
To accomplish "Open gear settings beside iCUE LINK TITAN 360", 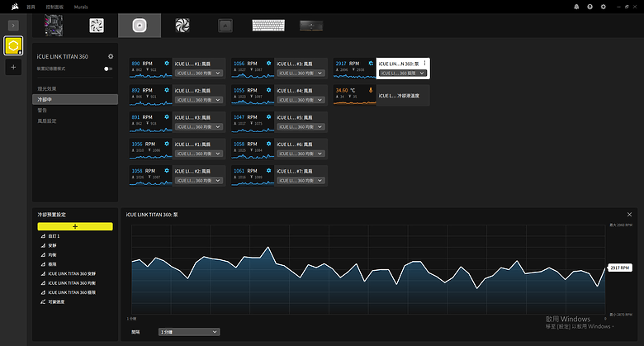I will click(x=111, y=56).
